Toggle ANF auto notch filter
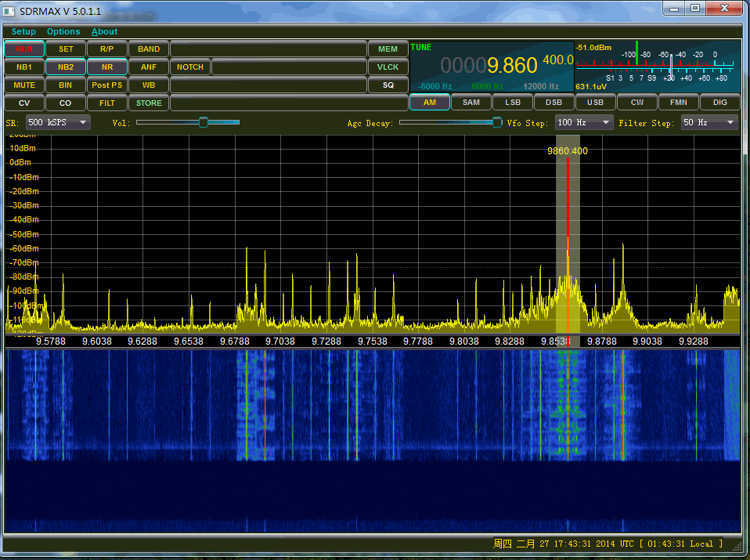Viewport: 750px width, 560px height. click(149, 67)
